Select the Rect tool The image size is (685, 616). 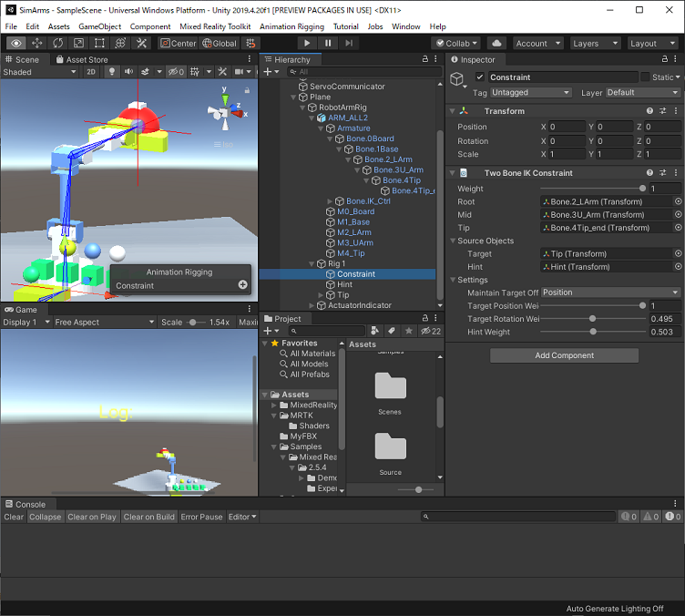(99, 43)
